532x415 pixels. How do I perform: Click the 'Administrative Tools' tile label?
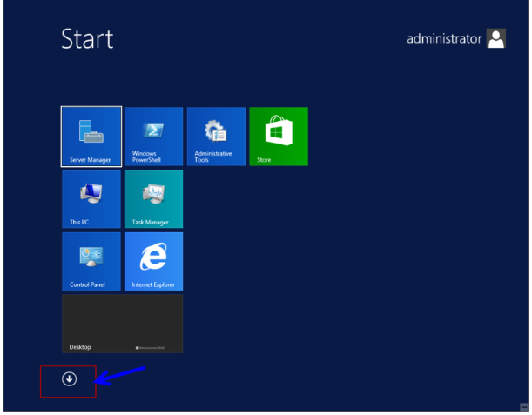point(212,157)
